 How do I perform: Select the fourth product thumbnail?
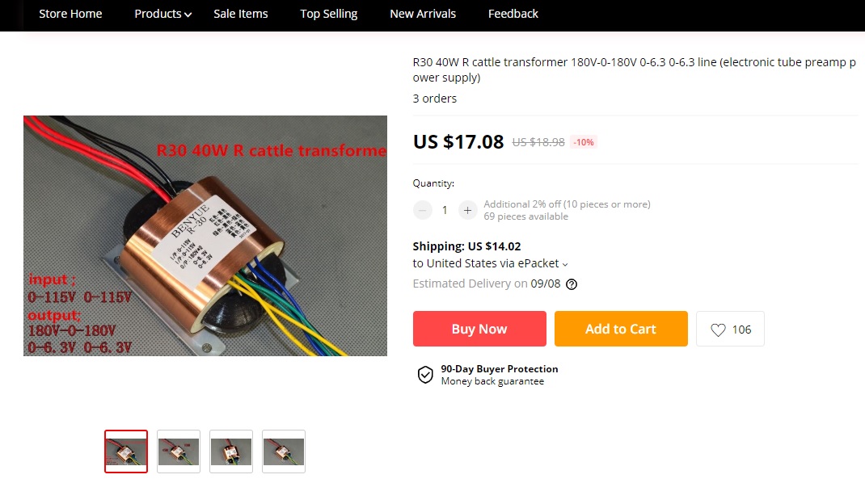point(284,451)
